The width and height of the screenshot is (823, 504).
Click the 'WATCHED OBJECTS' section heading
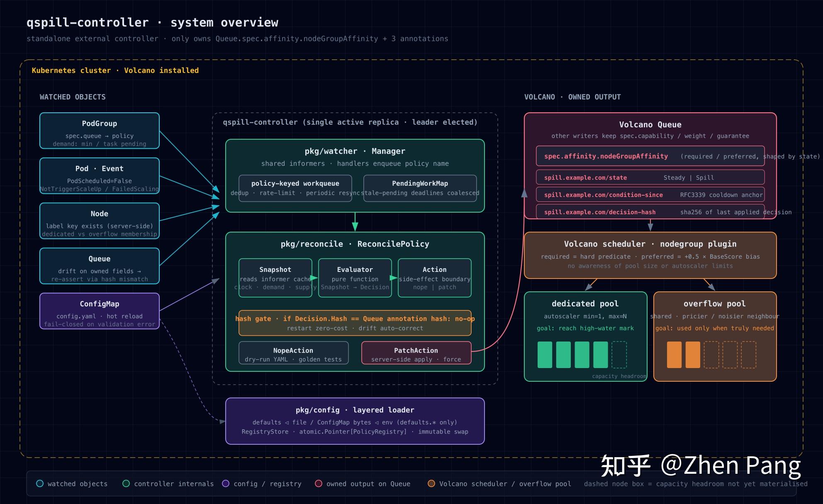[73, 97]
